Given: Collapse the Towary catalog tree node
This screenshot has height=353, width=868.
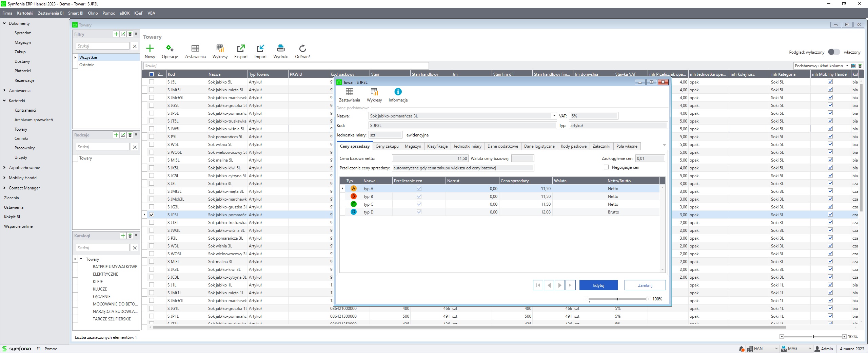Looking at the screenshot, I should click(x=81, y=259).
